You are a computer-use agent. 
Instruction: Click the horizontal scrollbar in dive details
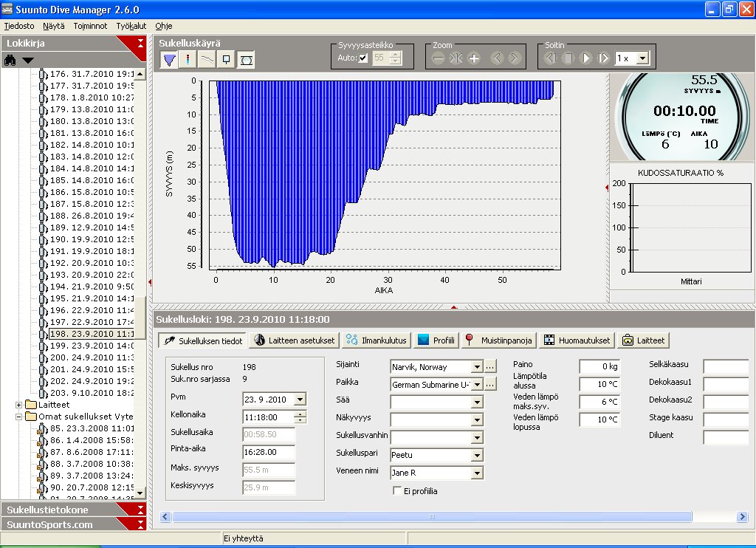click(431, 517)
